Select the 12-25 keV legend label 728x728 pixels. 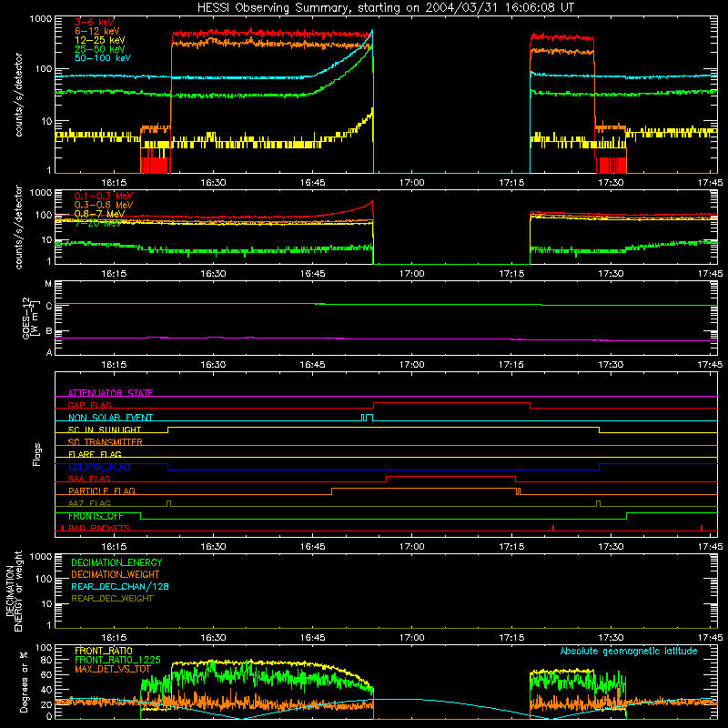(99, 40)
